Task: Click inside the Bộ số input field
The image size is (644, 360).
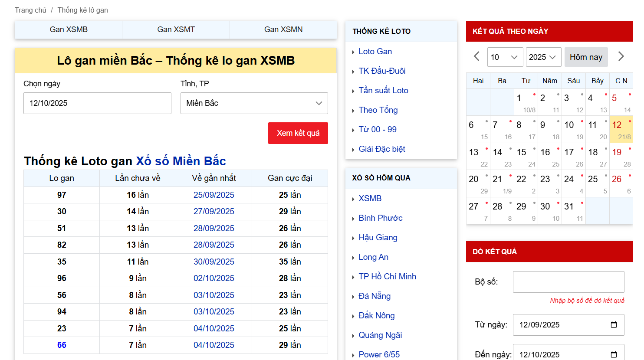Action: (568, 281)
